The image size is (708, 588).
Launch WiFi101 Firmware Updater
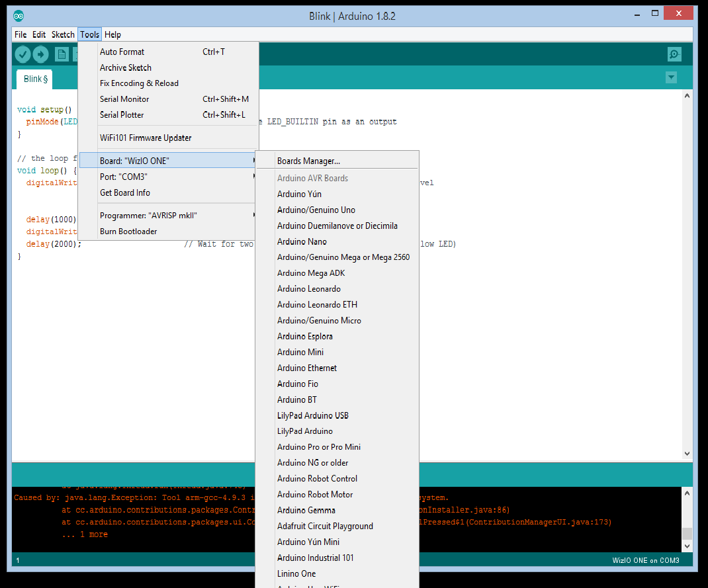(168, 138)
